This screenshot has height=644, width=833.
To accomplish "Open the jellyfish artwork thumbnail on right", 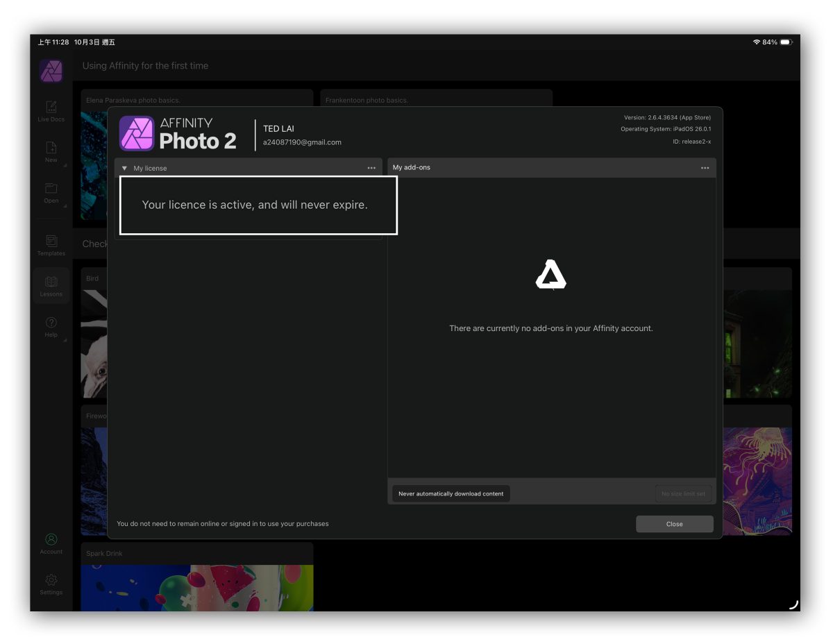I will (x=757, y=481).
